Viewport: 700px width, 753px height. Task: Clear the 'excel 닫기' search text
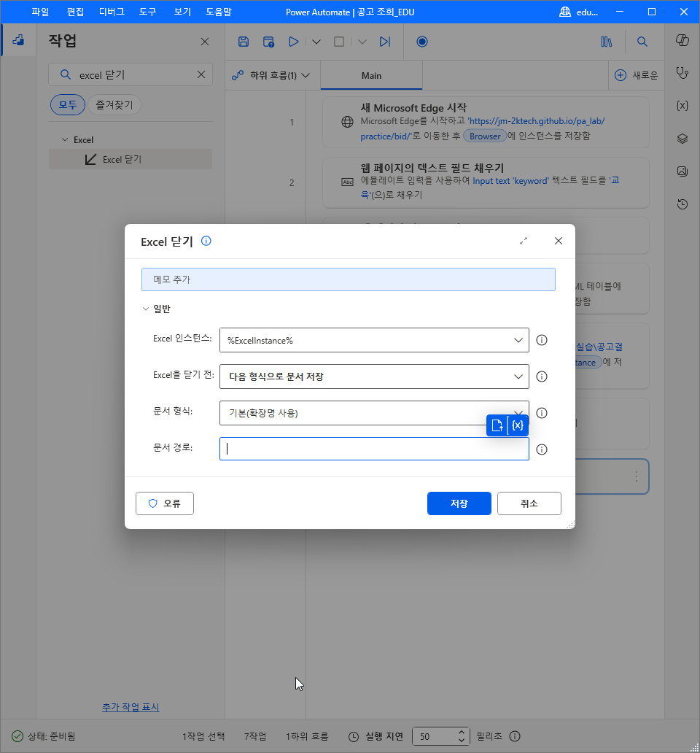click(201, 74)
